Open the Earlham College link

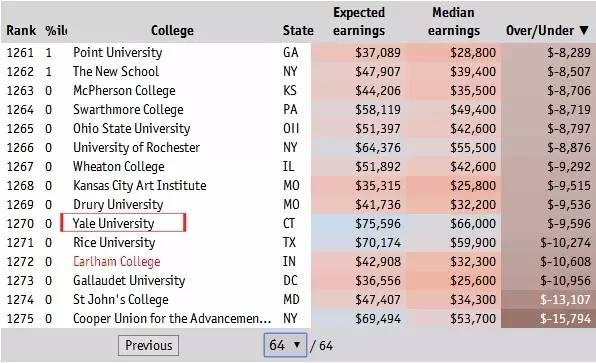[116, 262]
